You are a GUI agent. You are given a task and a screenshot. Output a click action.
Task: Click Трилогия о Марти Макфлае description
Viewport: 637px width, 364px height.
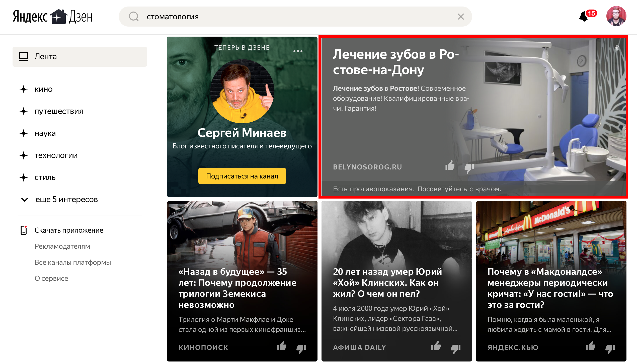242,324
